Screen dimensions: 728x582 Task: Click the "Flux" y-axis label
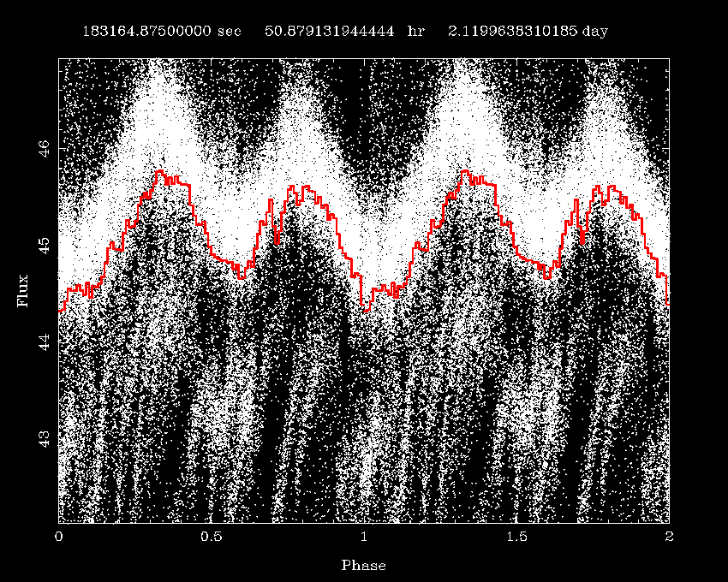click(x=22, y=291)
